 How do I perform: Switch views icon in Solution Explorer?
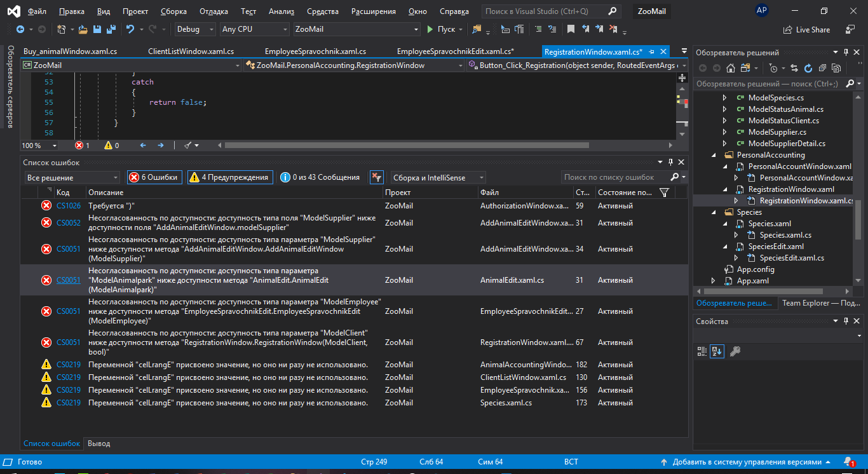tap(745, 68)
